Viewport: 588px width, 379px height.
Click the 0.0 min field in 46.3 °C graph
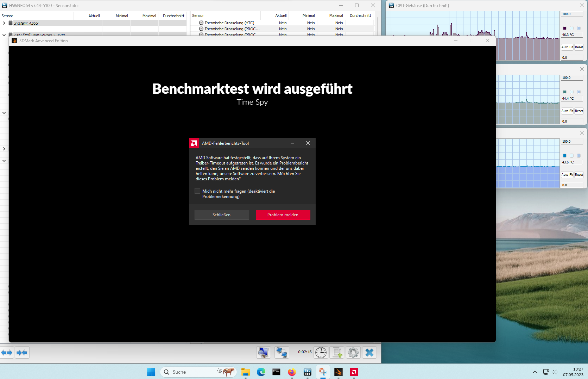(572, 58)
